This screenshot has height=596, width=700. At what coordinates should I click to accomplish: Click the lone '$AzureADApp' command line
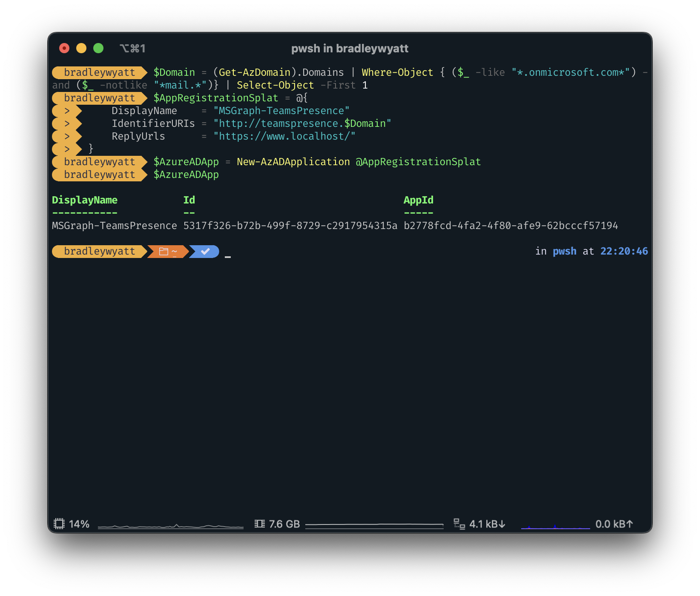(x=186, y=175)
